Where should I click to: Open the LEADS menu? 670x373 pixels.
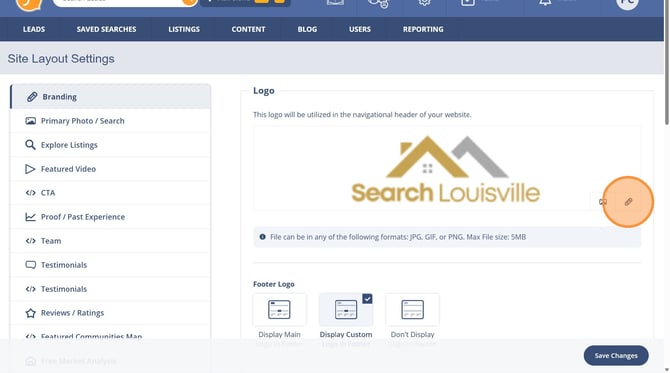click(34, 29)
